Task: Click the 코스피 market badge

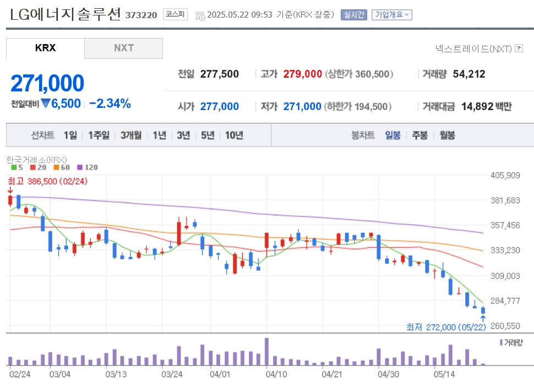Action: point(175,14)
